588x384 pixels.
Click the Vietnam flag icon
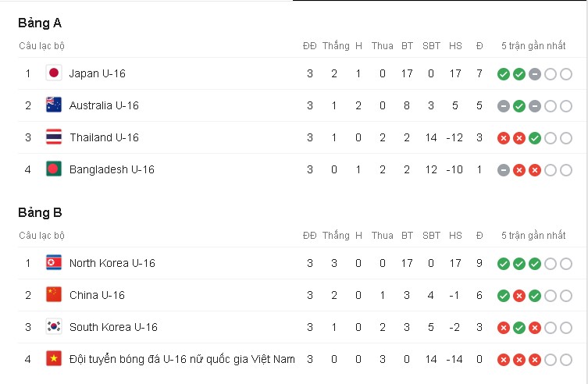pos(54,358)
